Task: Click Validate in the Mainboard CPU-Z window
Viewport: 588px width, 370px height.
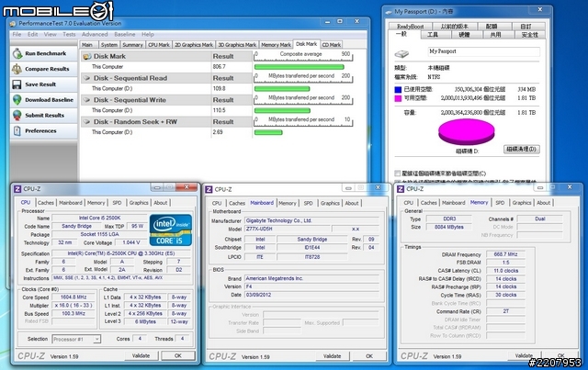Action: click(x=333, y=356)
